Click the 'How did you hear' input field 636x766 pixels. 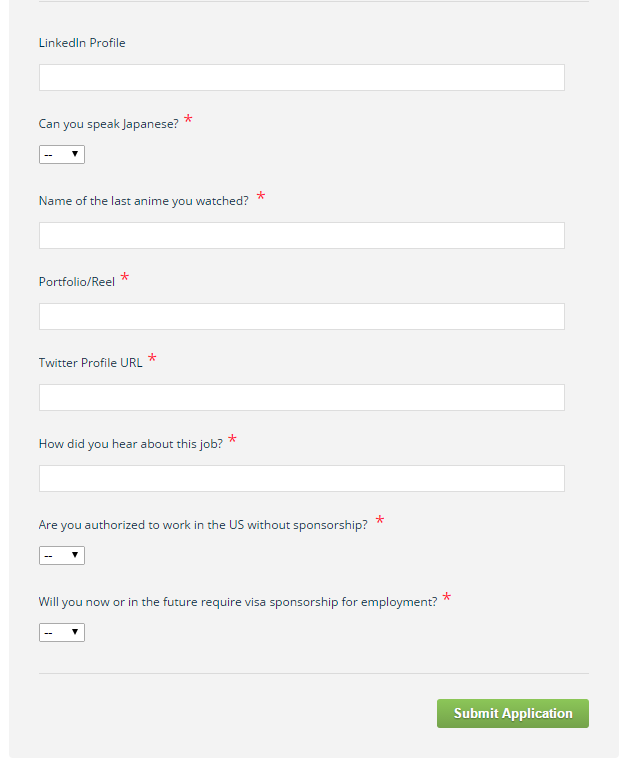point(301,479)
